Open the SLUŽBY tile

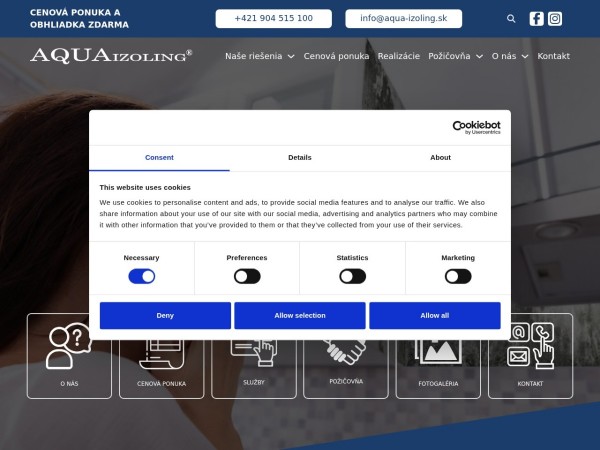click(x=254, y=367)
